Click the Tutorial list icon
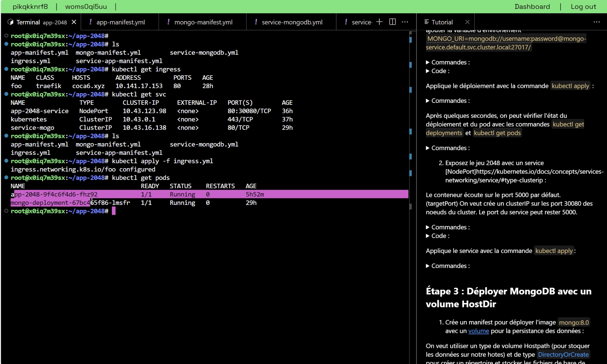 pyautogui.click(x=426, y=22)
